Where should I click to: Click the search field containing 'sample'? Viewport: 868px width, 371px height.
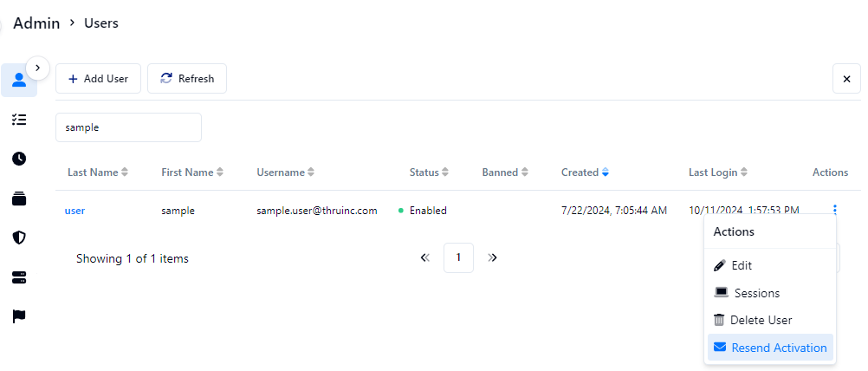128,127
